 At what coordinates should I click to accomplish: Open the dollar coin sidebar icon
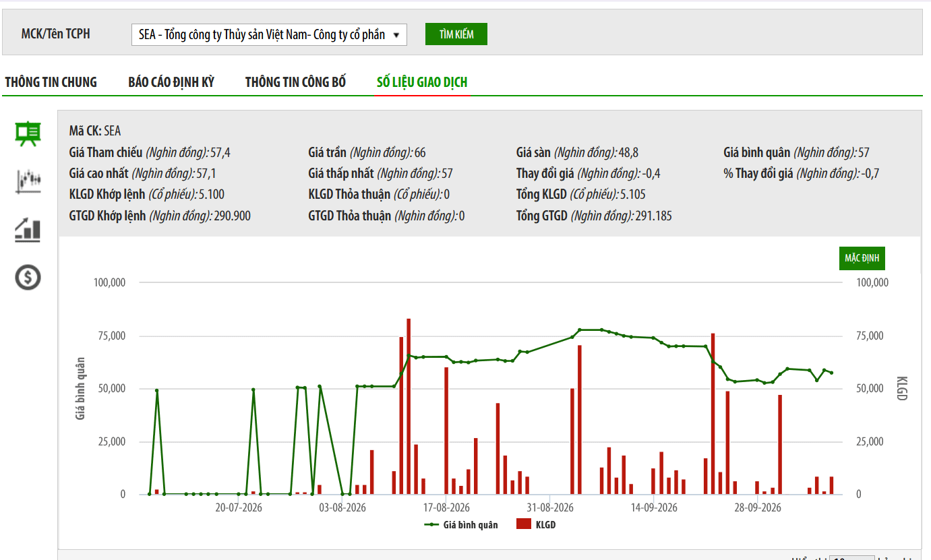[x=28, y=277]
